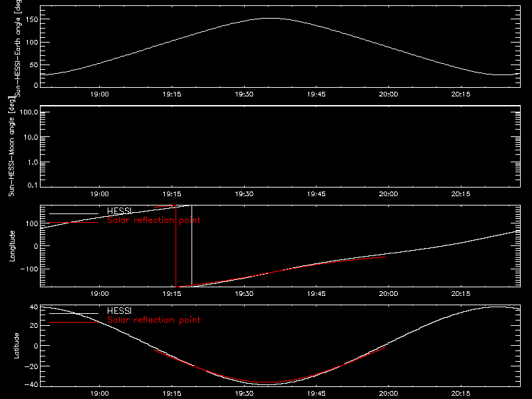Click 19:00 label under Latitude plot

(99, 394)
